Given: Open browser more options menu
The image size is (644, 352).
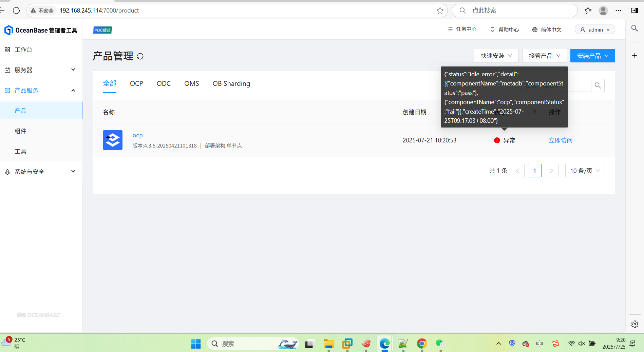Looking at the screenshot, I should (x=618, y=11).
